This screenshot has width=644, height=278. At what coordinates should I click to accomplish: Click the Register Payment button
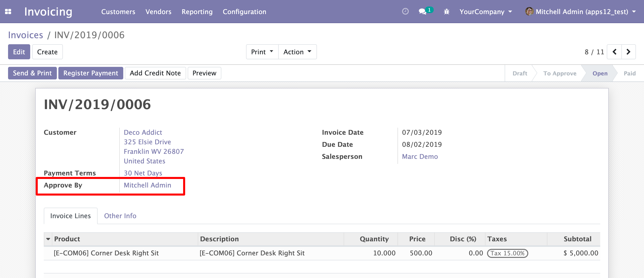click(x=91, y=73)
